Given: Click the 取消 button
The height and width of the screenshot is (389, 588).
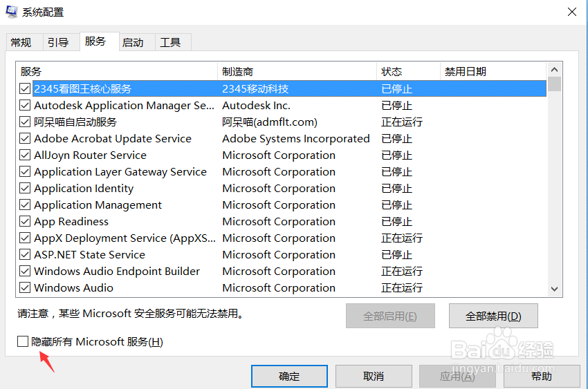Looking at the screenshot, I should pos(374,377).
